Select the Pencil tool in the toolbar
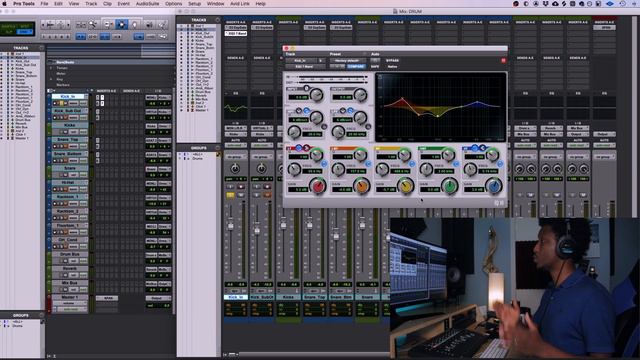The image size is (640, 360). [162, 25]
